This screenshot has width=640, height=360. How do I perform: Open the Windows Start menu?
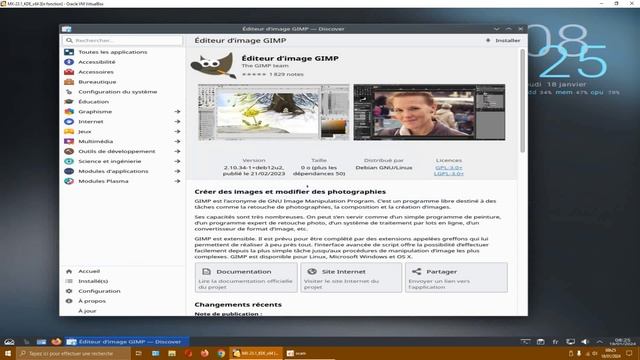click(x=8, y=353)
